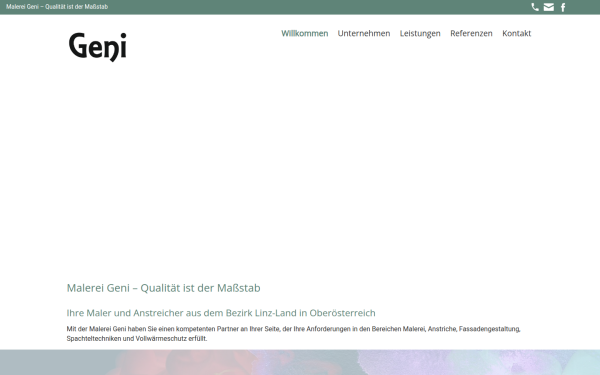Viewport: 600px width, 375px height.
Task: Click the Geni logo
Action: click(98, 47)
